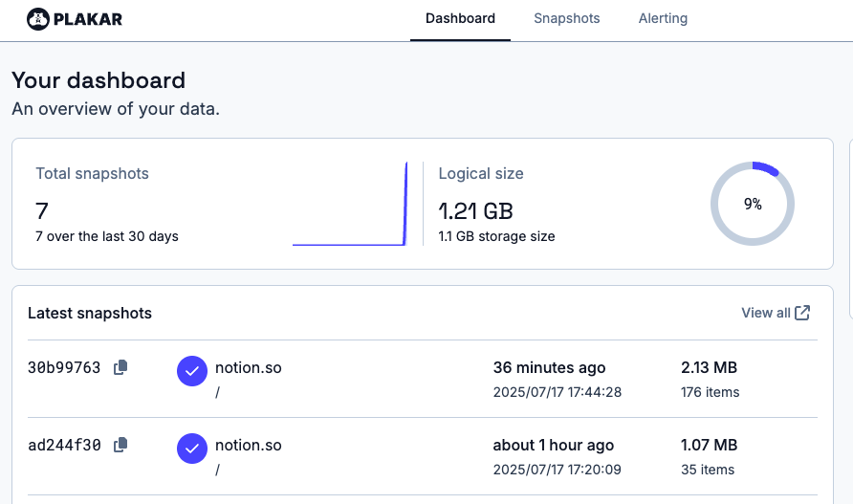Open the Dashboard tab
Viewport: 853px width, 504px height.
pos(460,18)
